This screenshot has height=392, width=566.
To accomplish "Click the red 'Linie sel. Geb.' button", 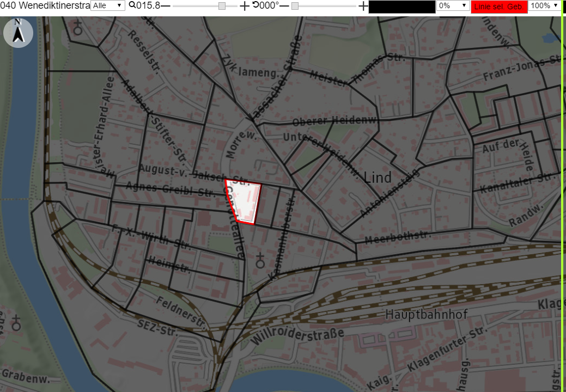I will [499, 7].
